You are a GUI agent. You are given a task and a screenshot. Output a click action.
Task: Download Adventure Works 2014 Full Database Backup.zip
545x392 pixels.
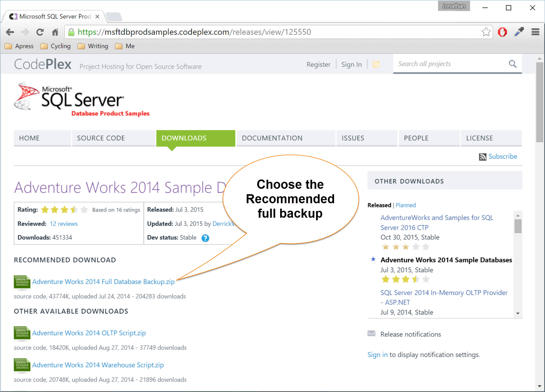[x=103, y=282]
